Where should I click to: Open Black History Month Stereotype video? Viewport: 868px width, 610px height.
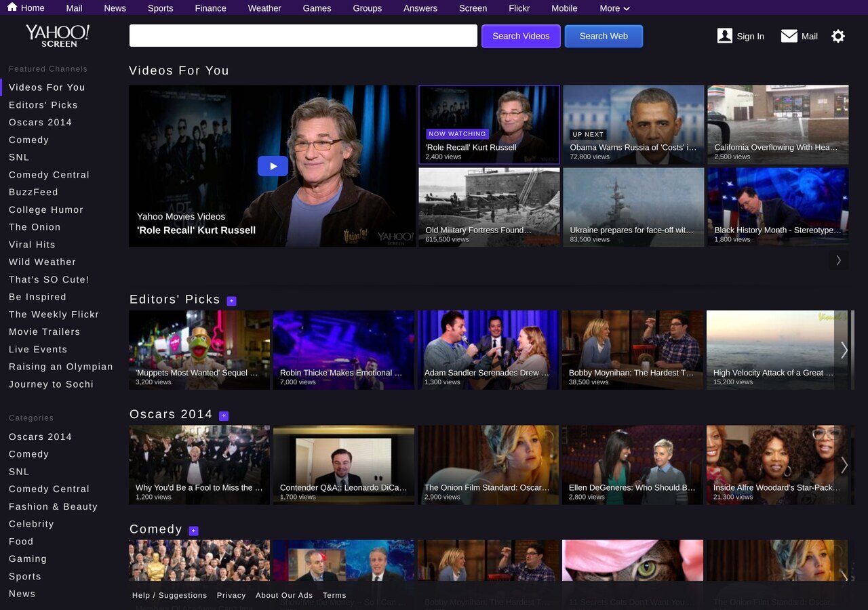778,207
